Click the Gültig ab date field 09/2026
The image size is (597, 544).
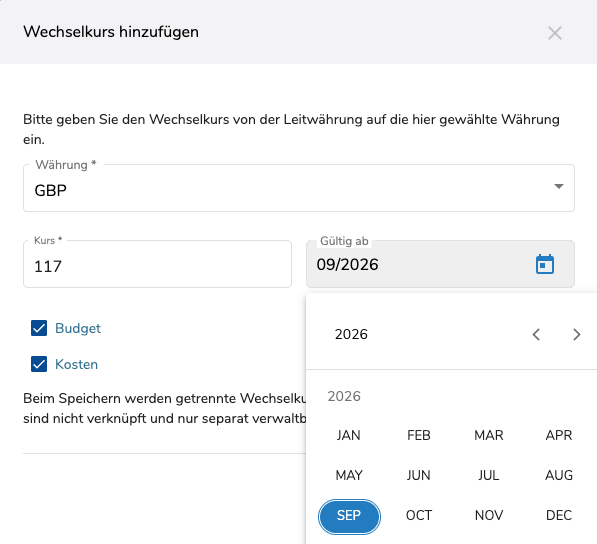point(419,264)
